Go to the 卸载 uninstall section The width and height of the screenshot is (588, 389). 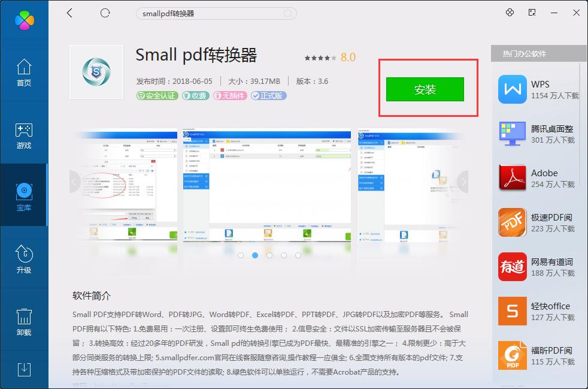pyautogui.click(x=24, y=322)
